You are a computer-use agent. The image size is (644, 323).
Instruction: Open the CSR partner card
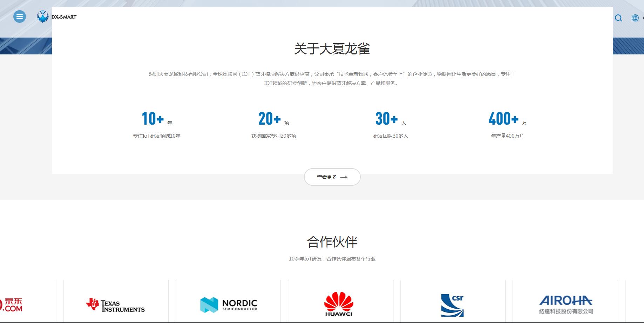coord(453,301)
